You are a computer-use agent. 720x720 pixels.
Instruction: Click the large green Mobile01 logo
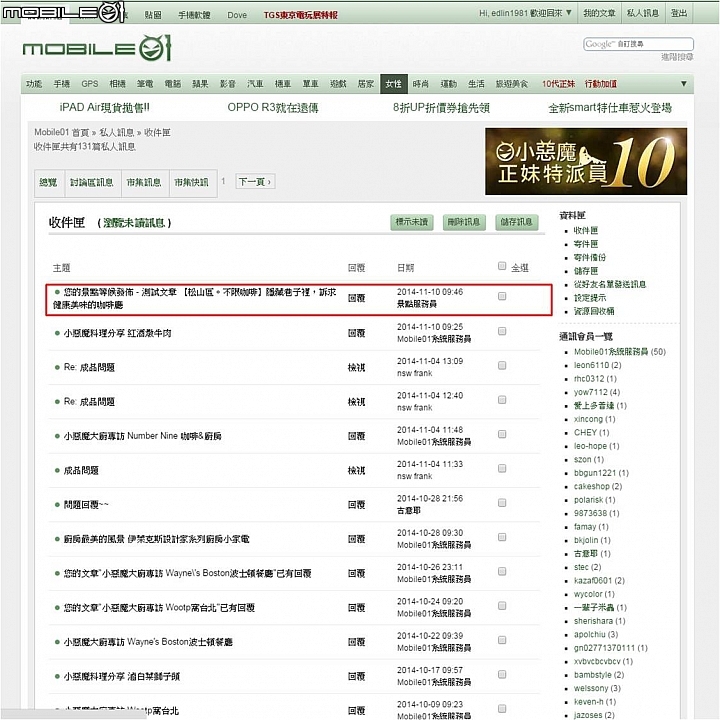pos(97,48)
